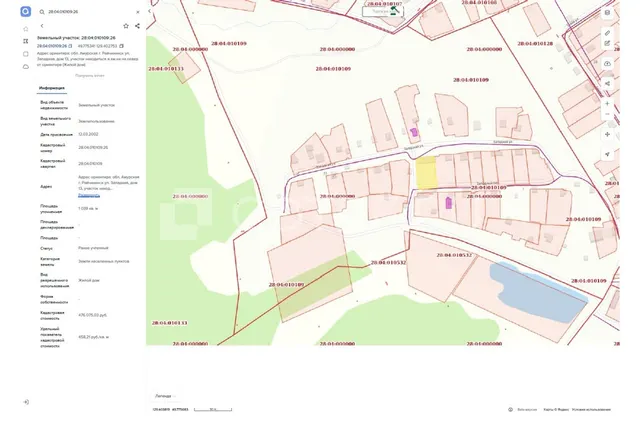
Task: Select the ruler measure tool
Action: (x=607, y=33)
